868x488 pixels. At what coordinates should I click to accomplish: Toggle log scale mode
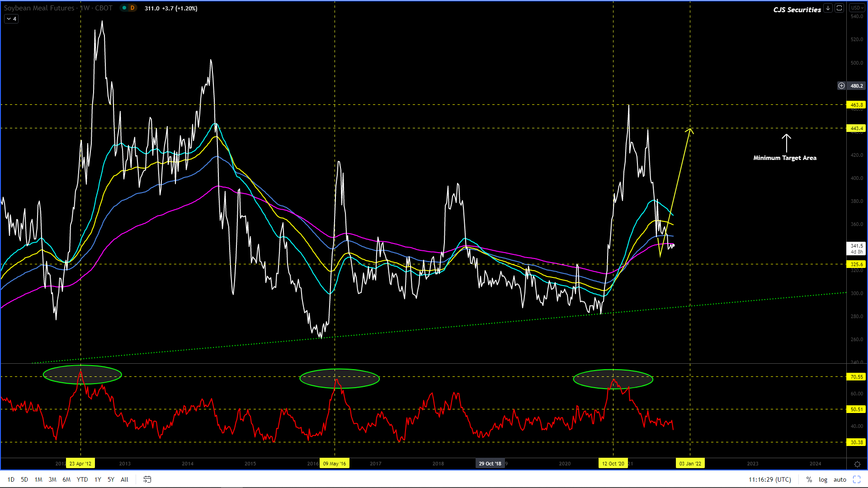tap(823, 479)
